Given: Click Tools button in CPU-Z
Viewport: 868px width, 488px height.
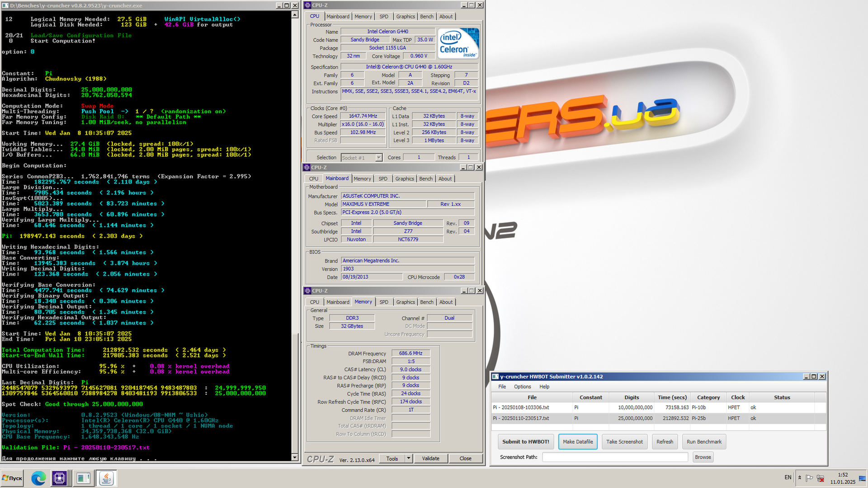Looking at the screenshot, I should click(392, 458).
